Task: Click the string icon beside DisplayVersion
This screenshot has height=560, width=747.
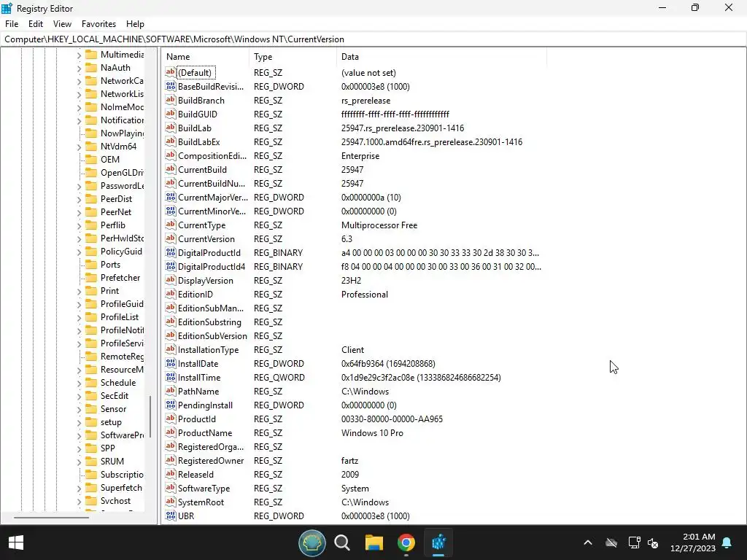Action: [171, 280]
